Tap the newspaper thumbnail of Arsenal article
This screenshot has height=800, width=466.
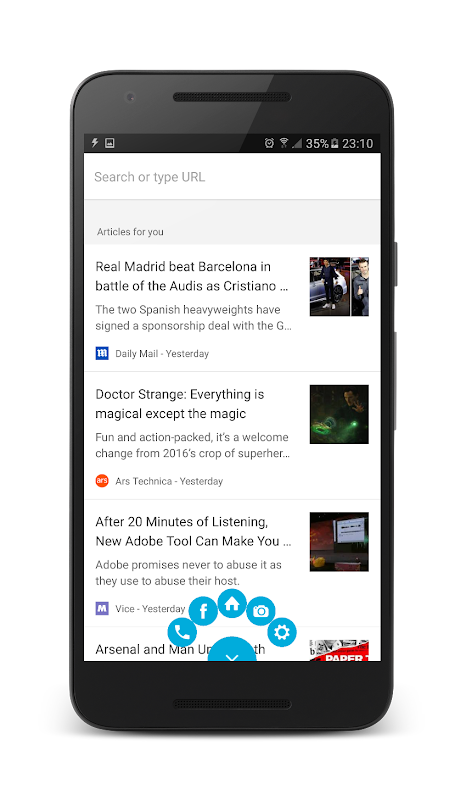[x=339, y=651]
